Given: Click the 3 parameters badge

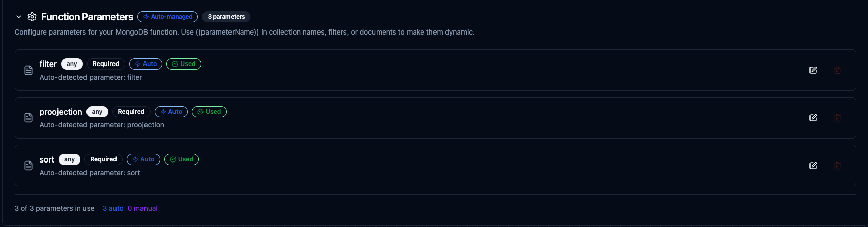Looking at the screenshot, I should (226, 17).
